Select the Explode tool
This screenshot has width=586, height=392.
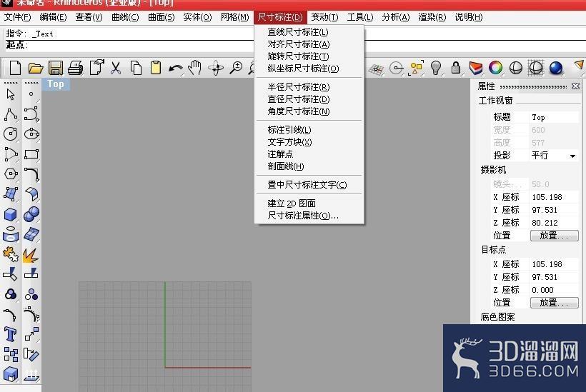pyautogui.click(x=31, y=255)
